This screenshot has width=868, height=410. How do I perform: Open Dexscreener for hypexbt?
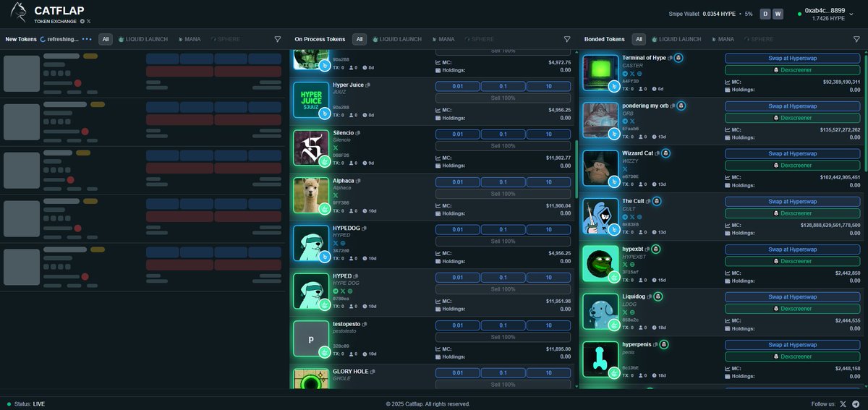pyautogui.click(x=793, y=261)
